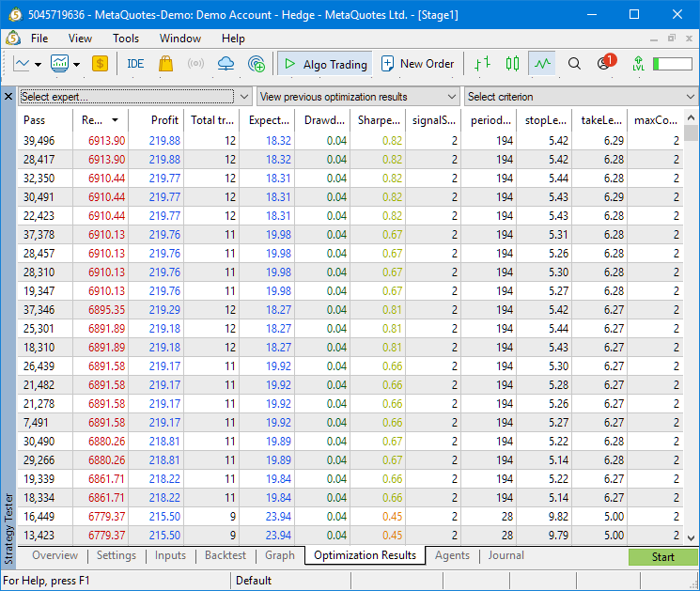Toggle Algo Trading on or off
This screenshot has height=591, width=700.
pos(325,64)
